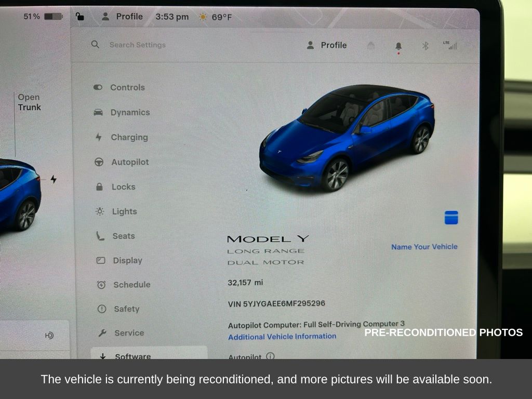This screenshot has height=399, width=532.
Task: Open Profile dropdown in the status bar
Action: pyautogui.click(x=123, y=16)
